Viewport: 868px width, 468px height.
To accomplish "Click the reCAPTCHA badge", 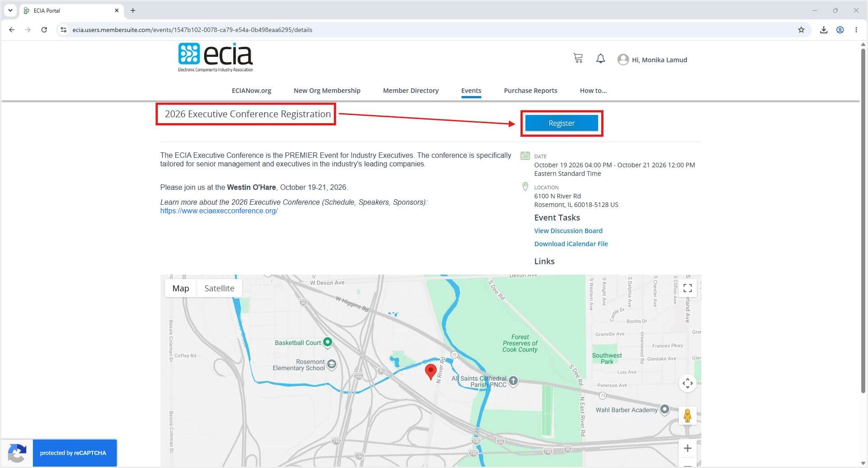I will point(59,453).
